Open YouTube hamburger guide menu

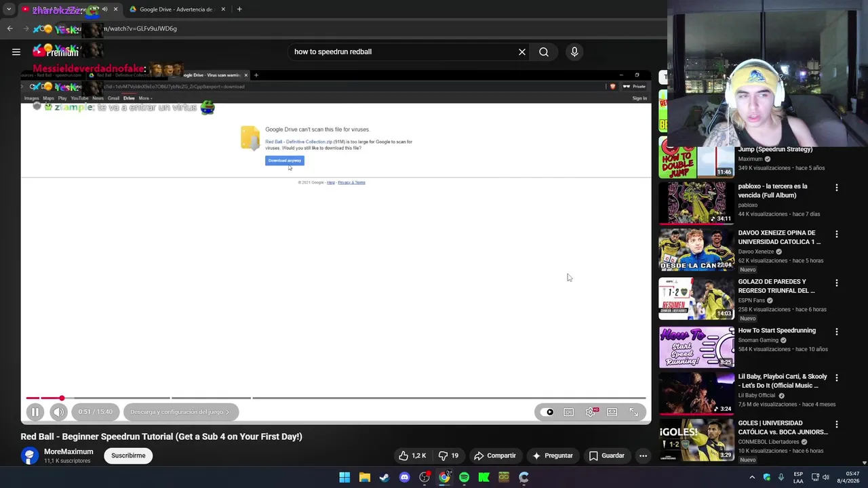click(x=16, y=52)
